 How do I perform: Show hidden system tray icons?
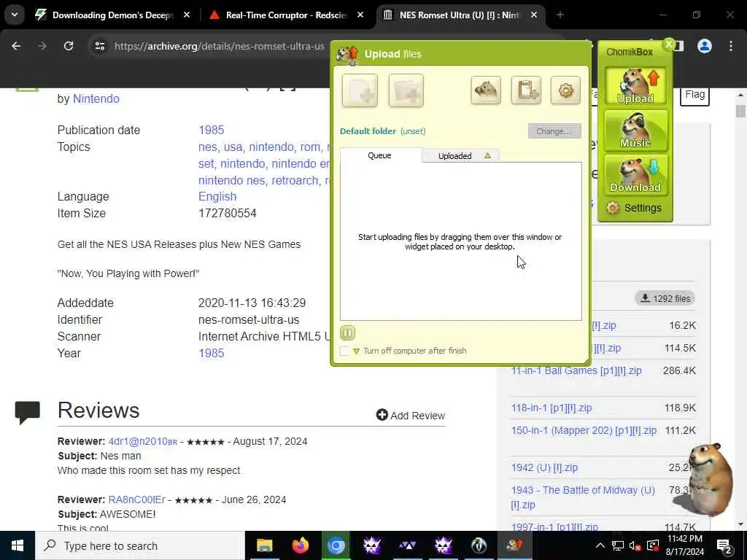tap(600, 545)
